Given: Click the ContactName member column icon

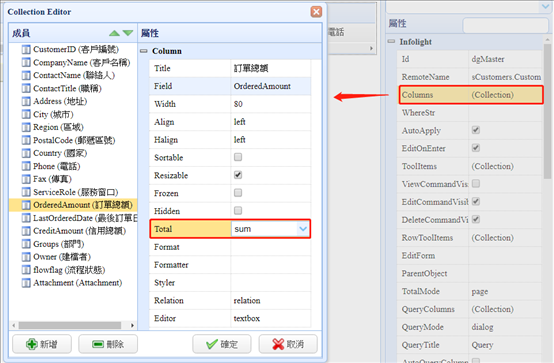Looking at the screenshot, I should point(26,75).
